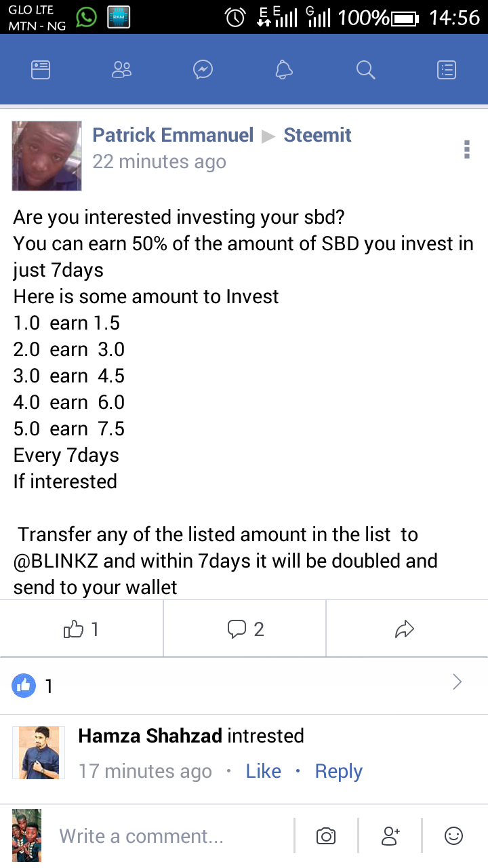Tap the comment bubble icon on the post
Image resolution: width=488 pixels, height=868 pixels.
[245, 629]
